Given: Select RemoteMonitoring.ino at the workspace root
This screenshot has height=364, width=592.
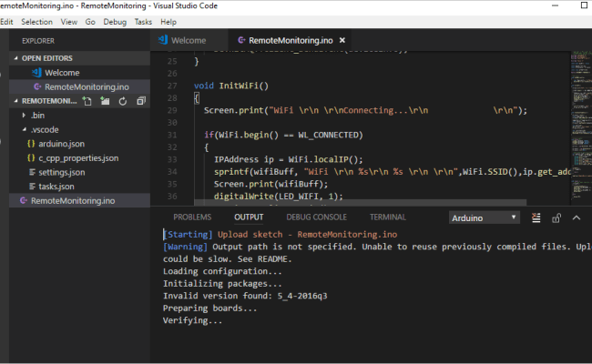Looking at the screenshot, I should coord(79,201).
